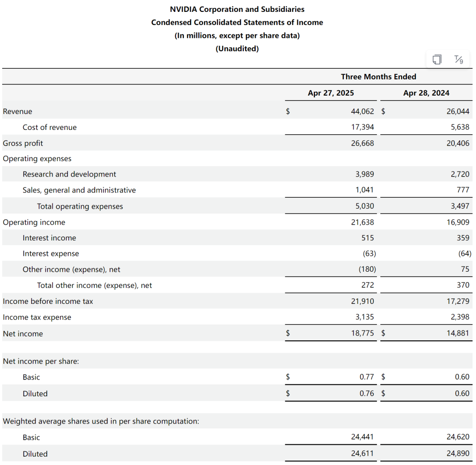476x465 pixels.
Task: Click the 'Cost of revenue' row label
Action: [49, 127]
